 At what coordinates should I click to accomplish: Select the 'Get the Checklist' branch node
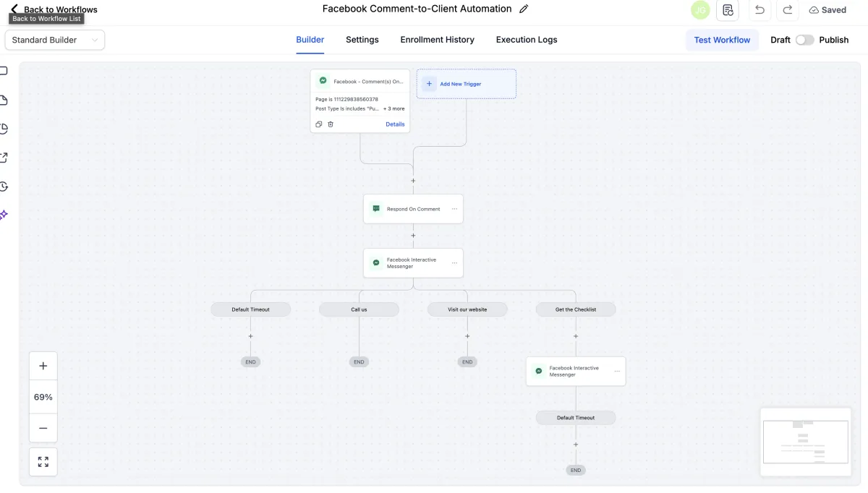click(576, 309)
